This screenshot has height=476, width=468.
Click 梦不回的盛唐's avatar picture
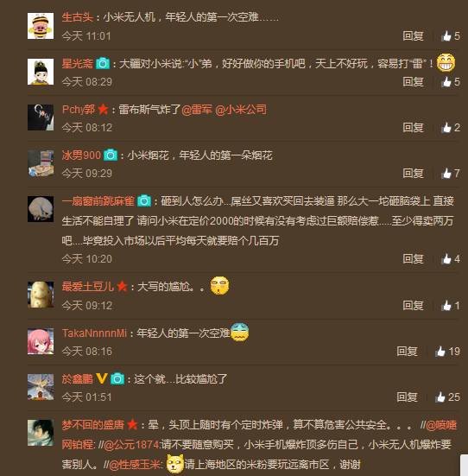click(41, 433)
